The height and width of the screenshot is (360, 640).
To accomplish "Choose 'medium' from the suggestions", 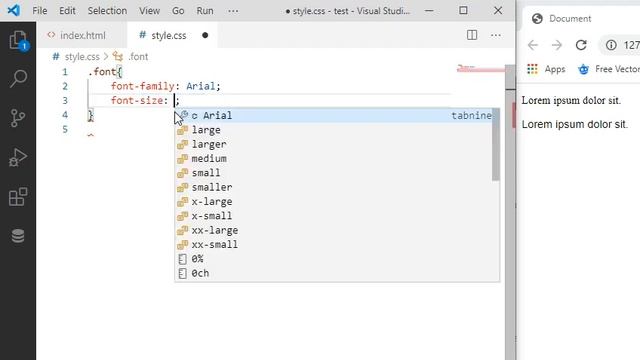I will click(334, 158).
